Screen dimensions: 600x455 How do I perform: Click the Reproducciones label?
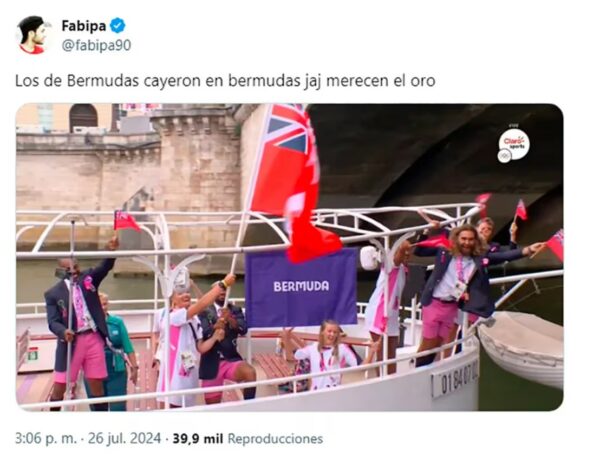tap(275, 439)
